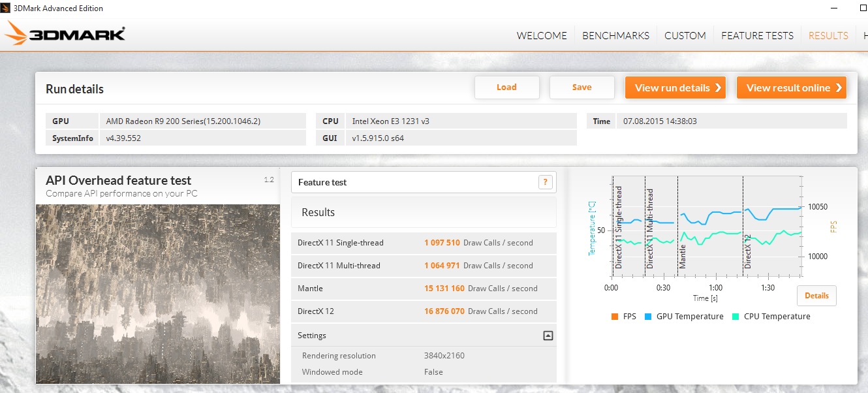Screen dimensions: 868x393
Task: Click the 3DMark title bar app icon
Action: 7,8
